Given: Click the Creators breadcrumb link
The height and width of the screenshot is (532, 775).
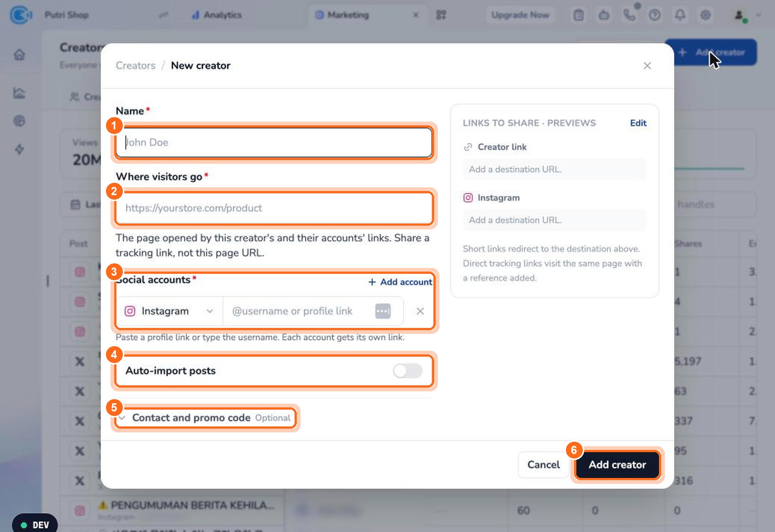Looking at the screenshot, I should coord(136,66).
